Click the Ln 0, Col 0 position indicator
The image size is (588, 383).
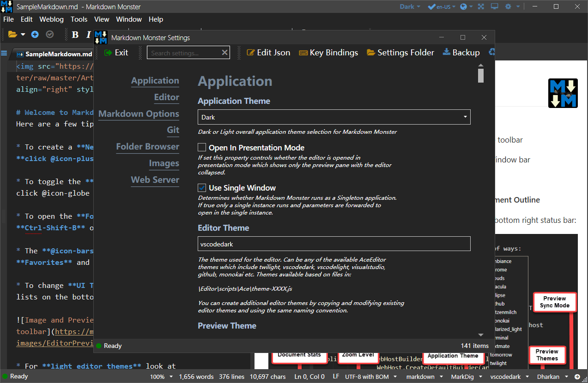click(309, 377)
